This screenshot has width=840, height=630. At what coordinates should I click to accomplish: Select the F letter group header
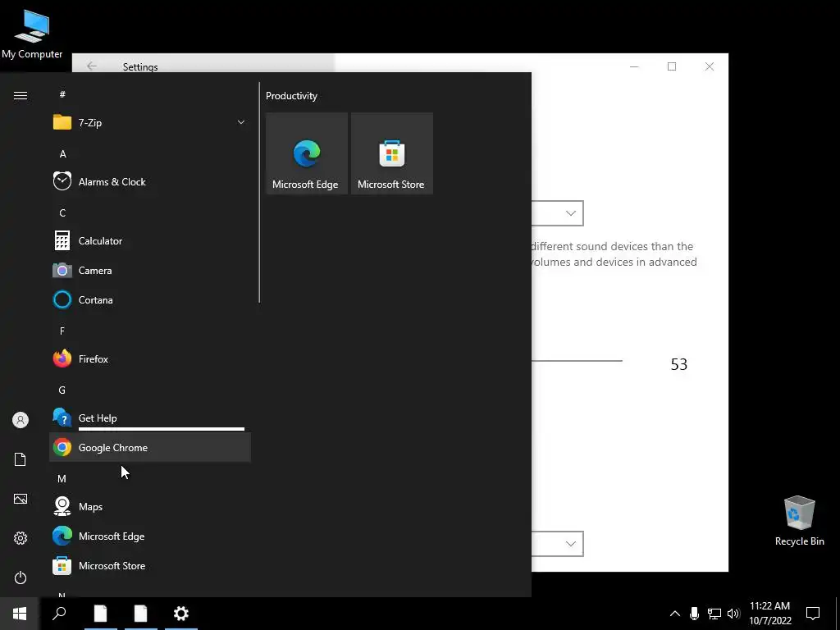[62, 331]
